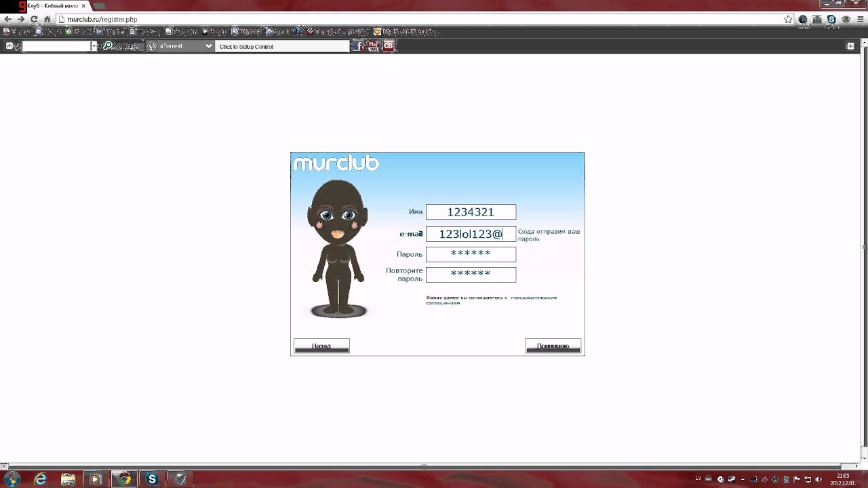Viewport: 868px width, 488px height.
Task: Click the LV language indicator in tray
Action: click(698, 479)
